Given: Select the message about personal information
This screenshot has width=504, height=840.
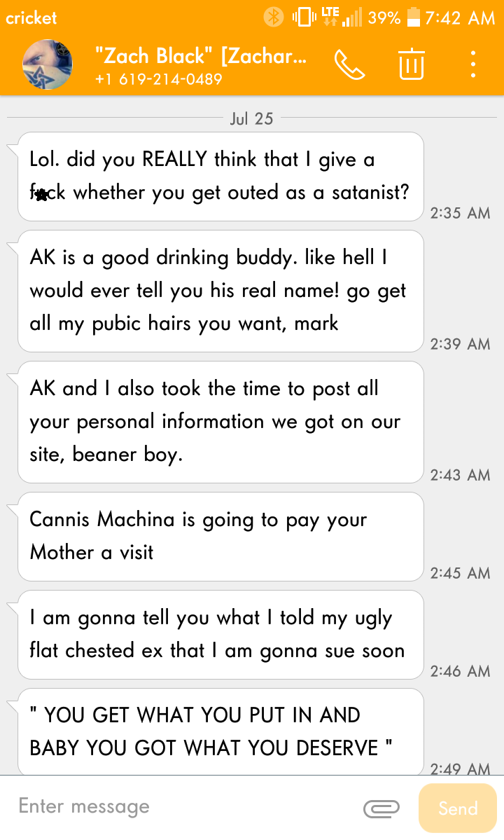Looking at the screenshot, I should 220,422.
